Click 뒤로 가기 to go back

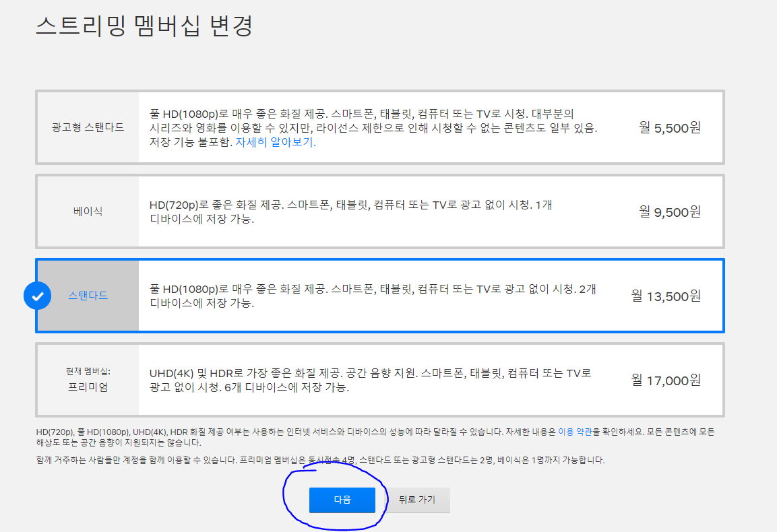[x=417, y=500]
